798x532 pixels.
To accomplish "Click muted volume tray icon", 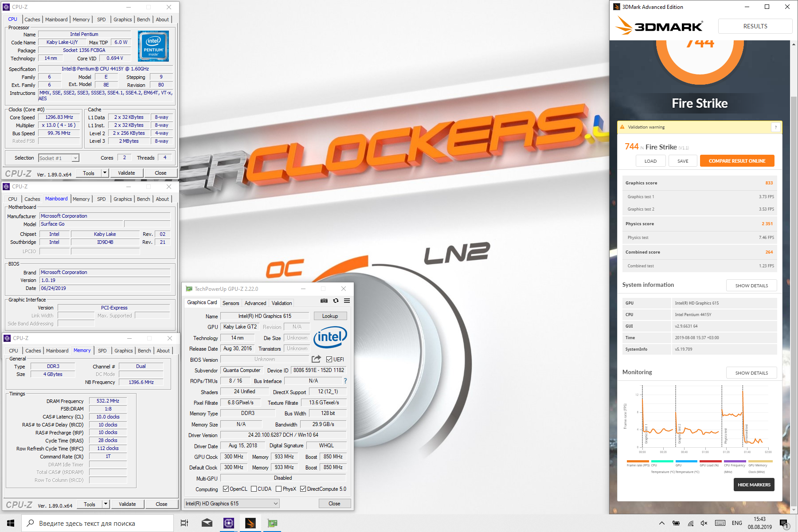I will pyautogui.click(x=704, y=523).
